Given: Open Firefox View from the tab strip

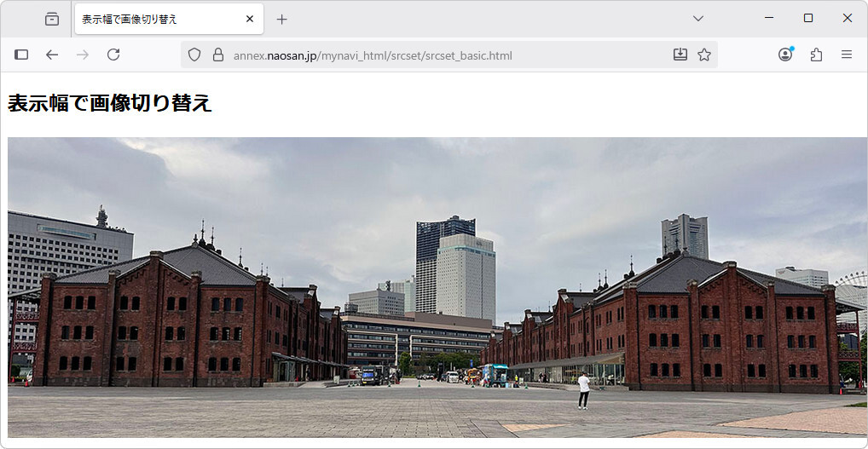Looking at the screenshot, I should [x=52, y=19].
